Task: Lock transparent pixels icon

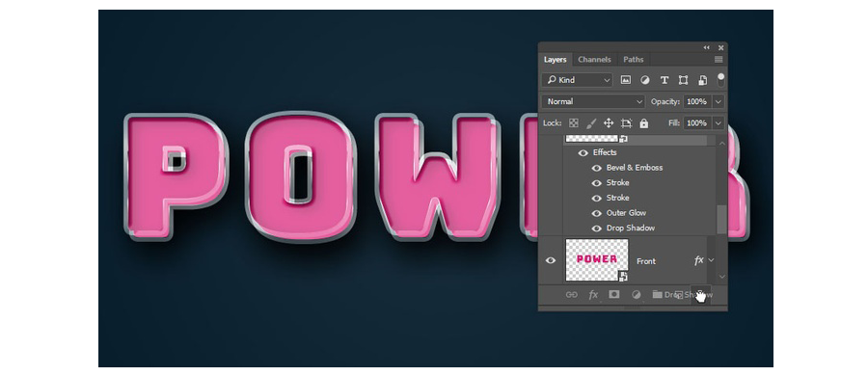Action: point(574,123)
